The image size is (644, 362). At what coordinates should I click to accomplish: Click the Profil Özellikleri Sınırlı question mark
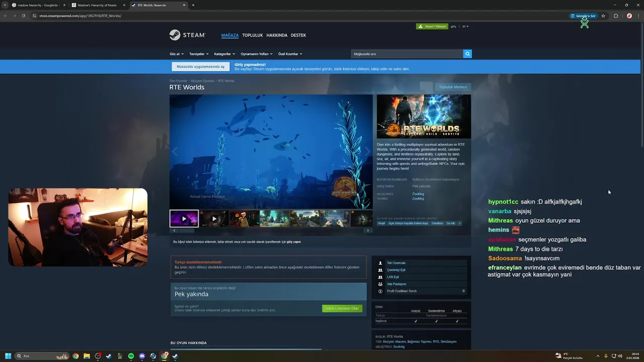463,291
